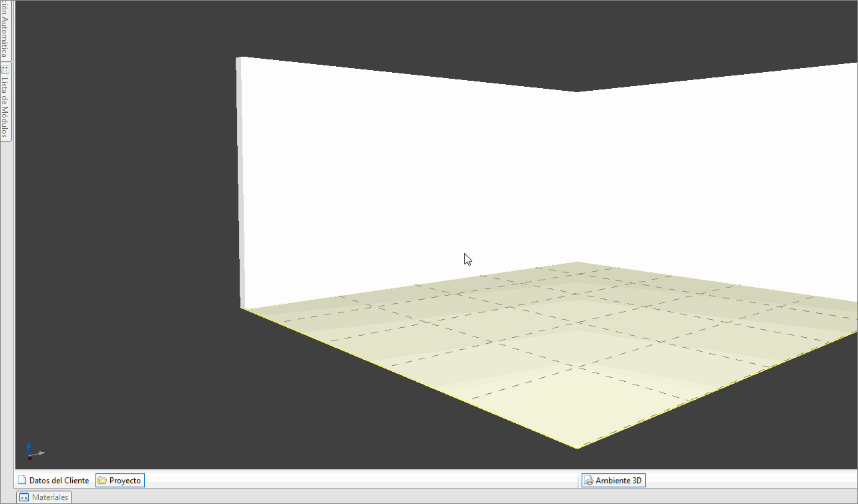Open the Lista de Módulos side tab

click(5, 101)
